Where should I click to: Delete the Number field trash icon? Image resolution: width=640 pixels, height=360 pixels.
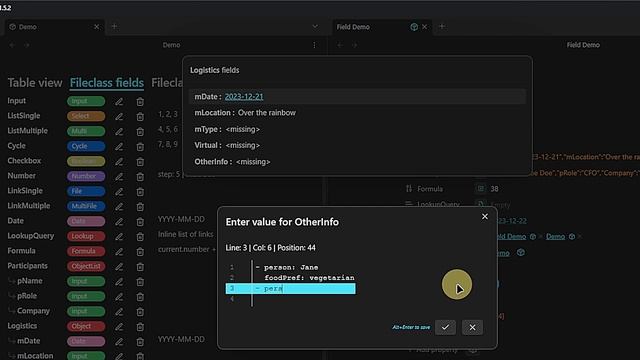[x=140, y=177]
